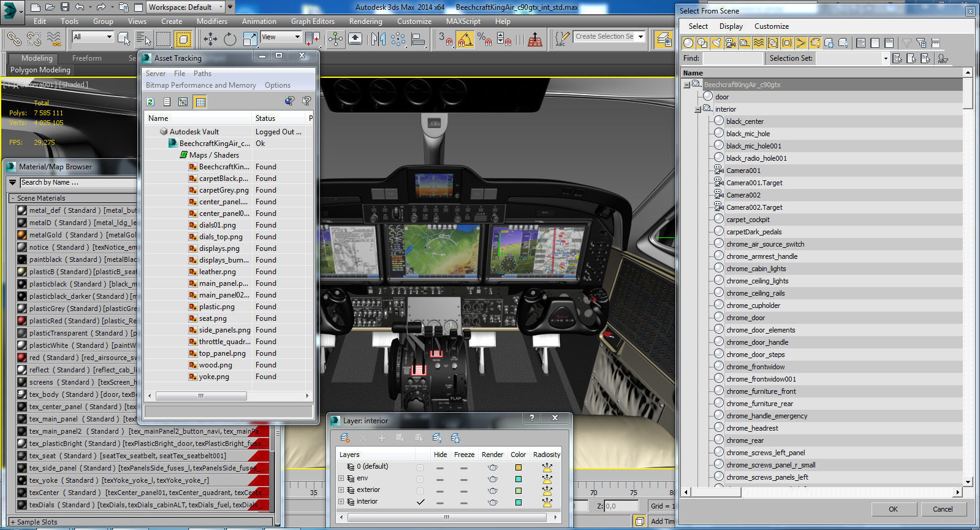Toggle Hide for the interior layer

(440, 502)
